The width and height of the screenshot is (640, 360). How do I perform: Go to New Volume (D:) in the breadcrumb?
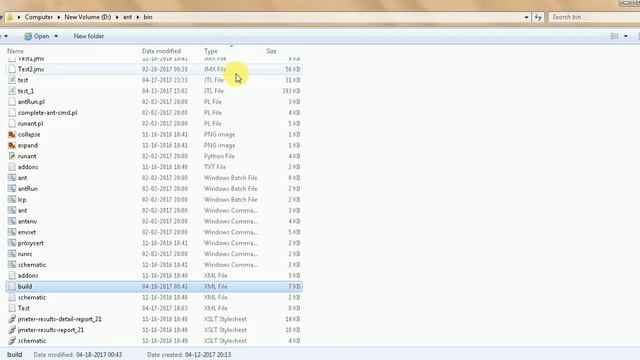(88, 17)
